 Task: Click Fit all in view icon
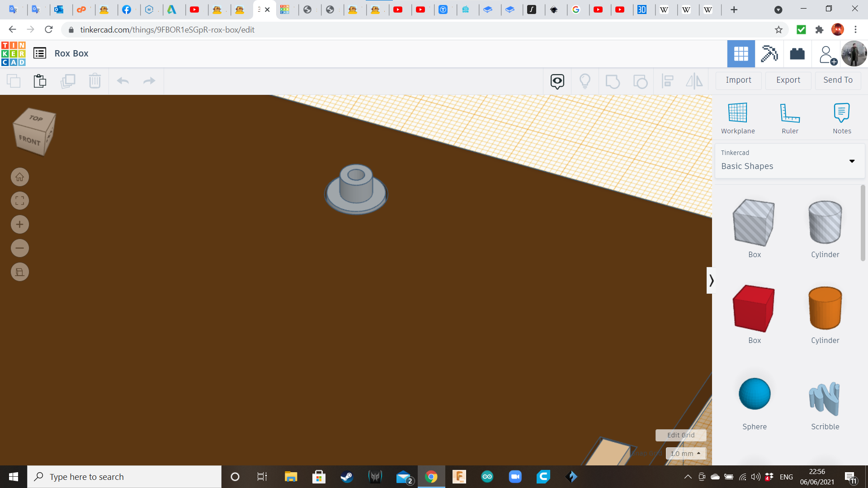coord(19,201)
